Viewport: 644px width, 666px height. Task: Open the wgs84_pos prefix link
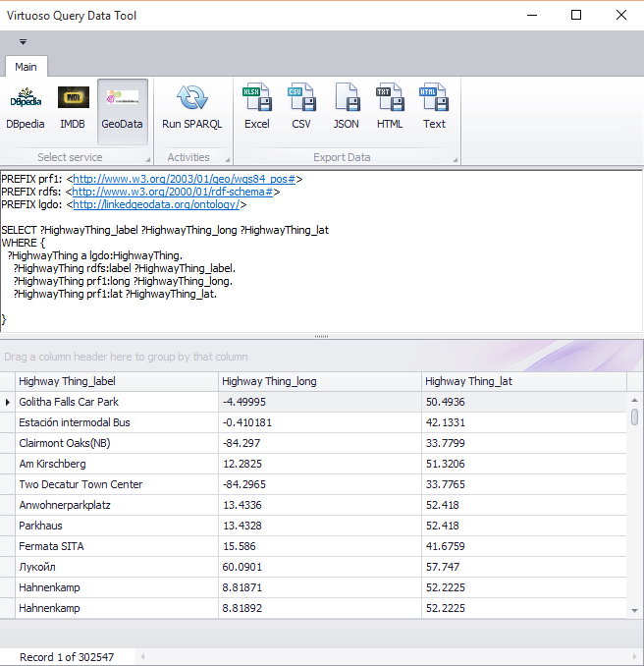point(185,179)
